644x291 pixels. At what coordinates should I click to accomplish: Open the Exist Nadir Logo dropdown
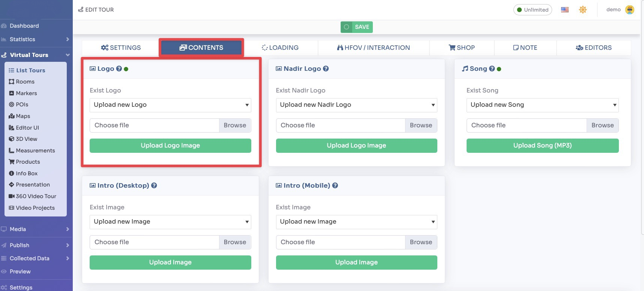[356, 105]
